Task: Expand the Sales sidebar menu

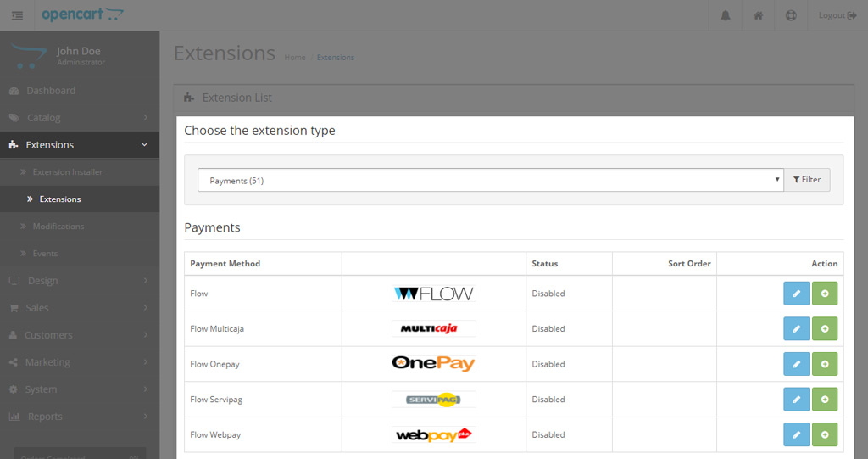Action: (80, 308)
